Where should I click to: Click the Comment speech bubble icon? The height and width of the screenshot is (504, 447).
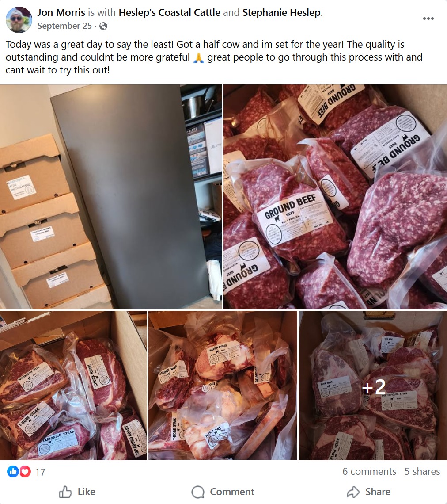point(198,492)
